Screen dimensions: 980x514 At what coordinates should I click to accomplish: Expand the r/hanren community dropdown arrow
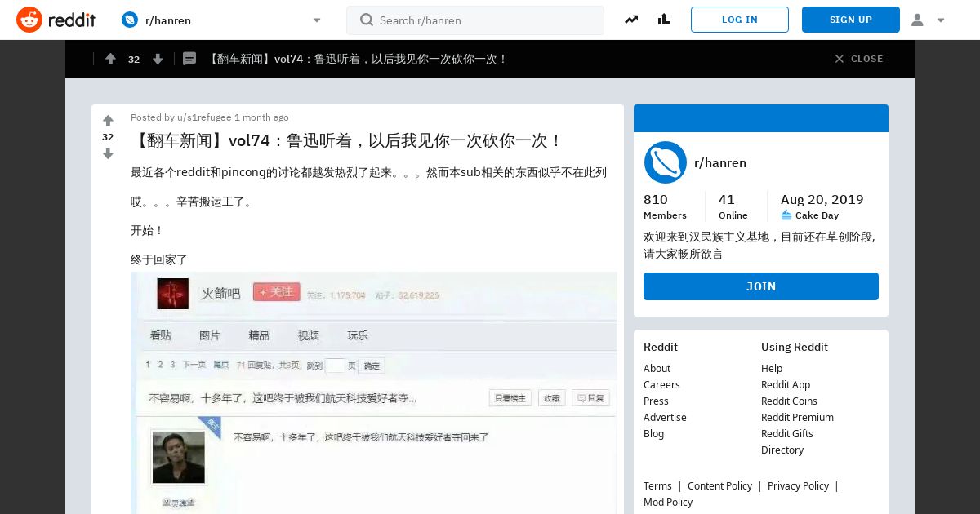317,20
